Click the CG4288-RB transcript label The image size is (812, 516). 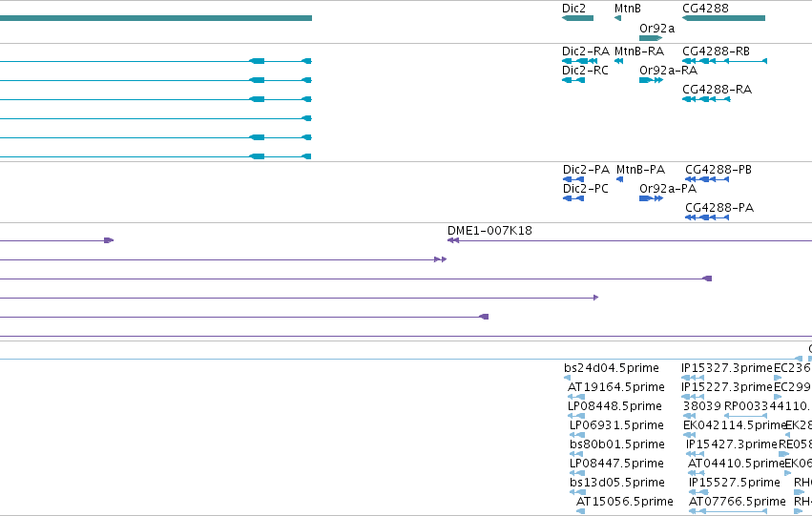click(717, 52)
